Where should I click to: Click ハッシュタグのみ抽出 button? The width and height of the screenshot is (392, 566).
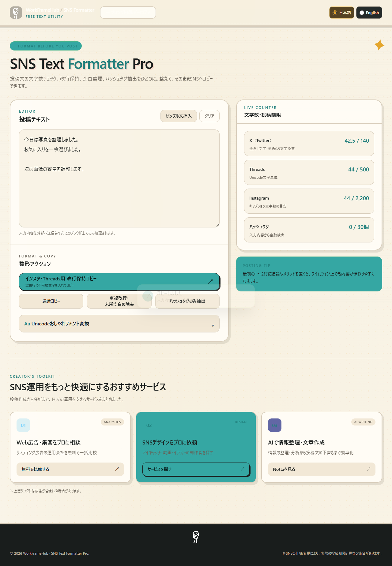pyautogui.click(x=187, y=301)
